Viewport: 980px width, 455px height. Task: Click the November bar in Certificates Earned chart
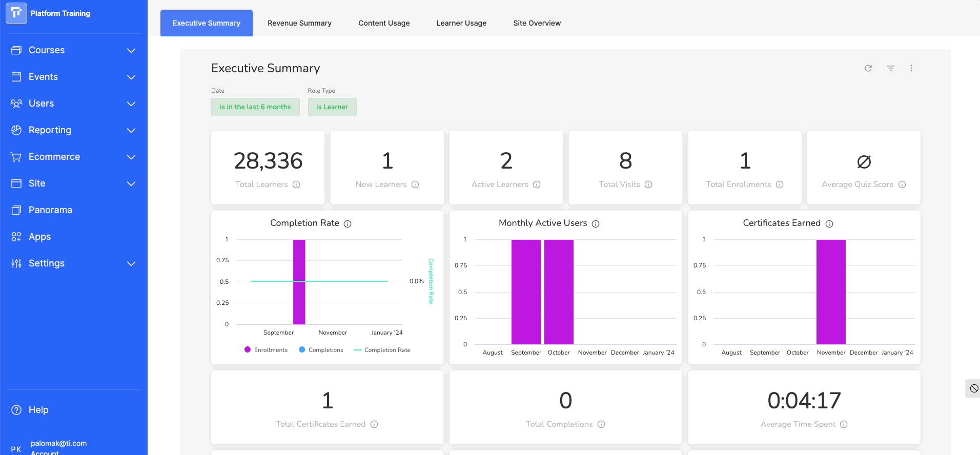tap(831, 292)
